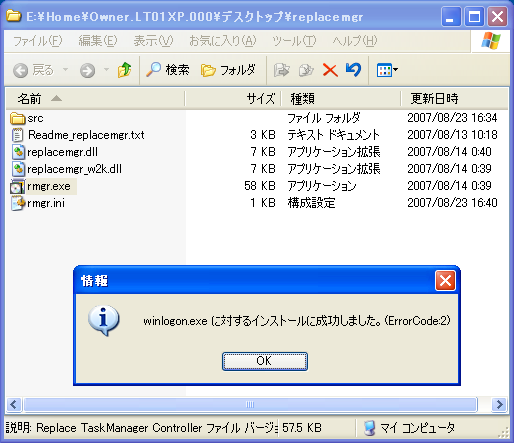Toggle the Folders (フォルダ) pane button

pyautogui.click(x=228, y=70)
